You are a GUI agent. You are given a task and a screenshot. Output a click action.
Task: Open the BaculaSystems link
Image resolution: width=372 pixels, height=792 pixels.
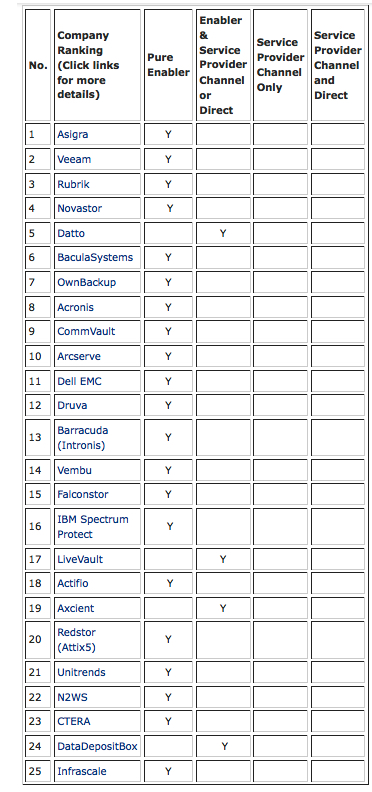coord(95,257)
